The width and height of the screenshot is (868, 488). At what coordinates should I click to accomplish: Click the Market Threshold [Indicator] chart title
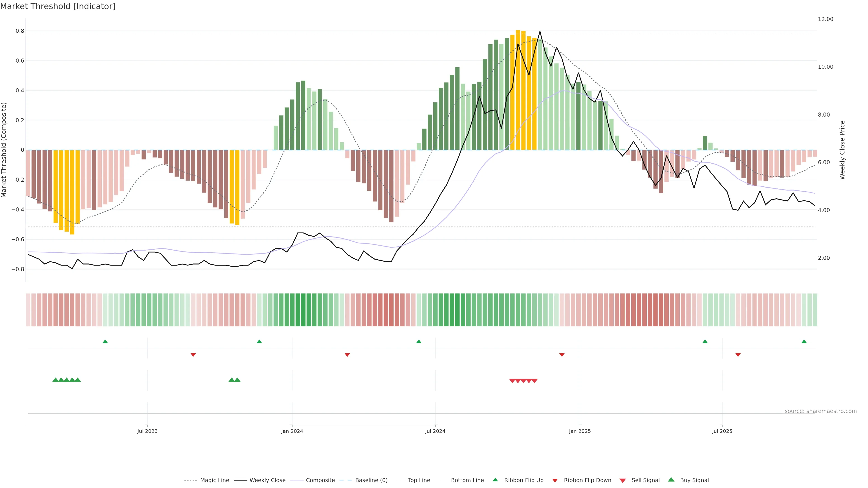click(58, 6)
